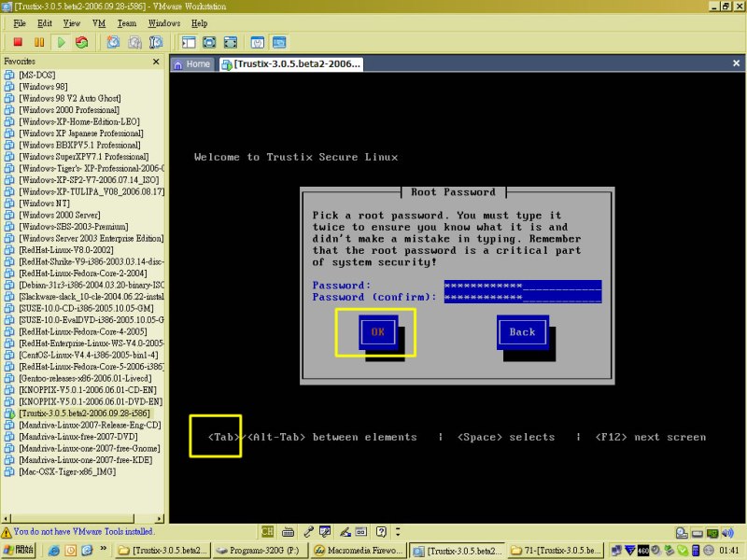
Task: Click the CH language indicator
Action: point(267,531)
